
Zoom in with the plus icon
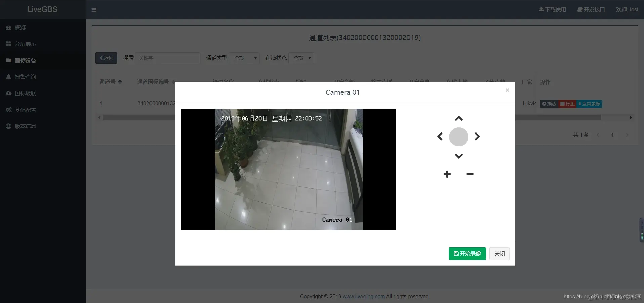[x=447, y=174]
